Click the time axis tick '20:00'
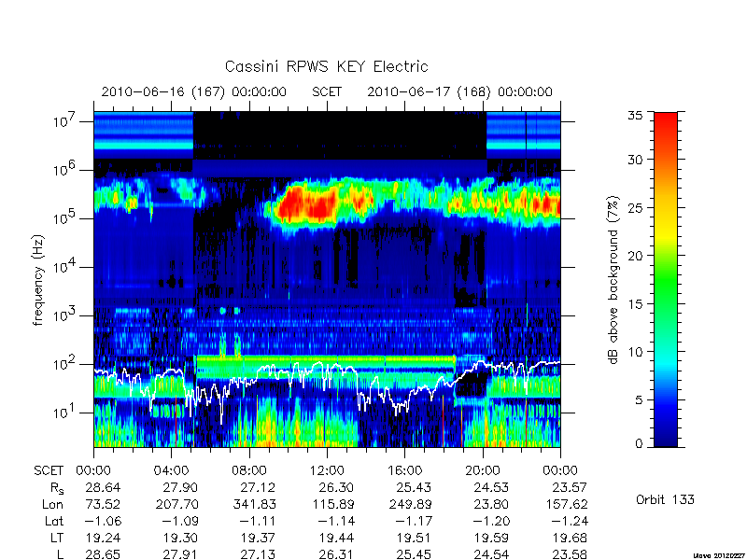 tap(482, 470)
